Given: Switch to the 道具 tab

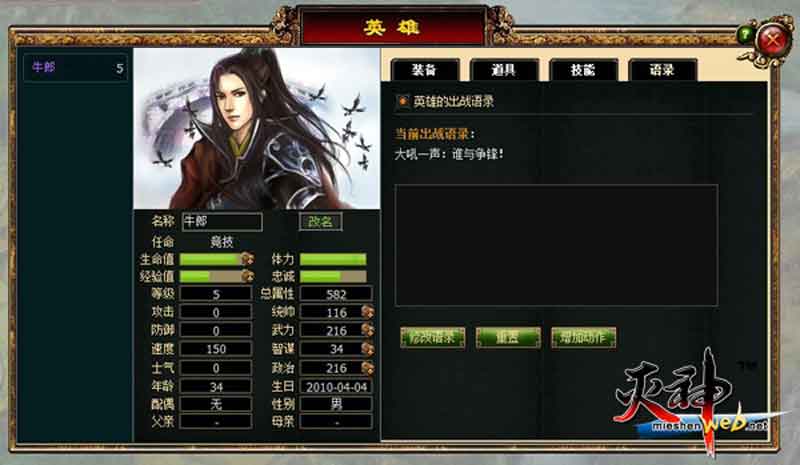Looking at the screenshot, I should pyautogui.click(x=504, y=70).
